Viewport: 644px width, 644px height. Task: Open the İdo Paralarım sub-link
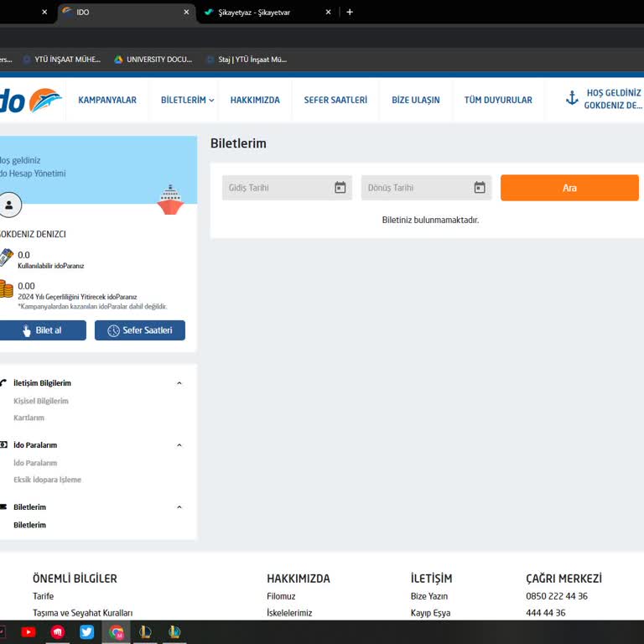(x=35, y=463)
